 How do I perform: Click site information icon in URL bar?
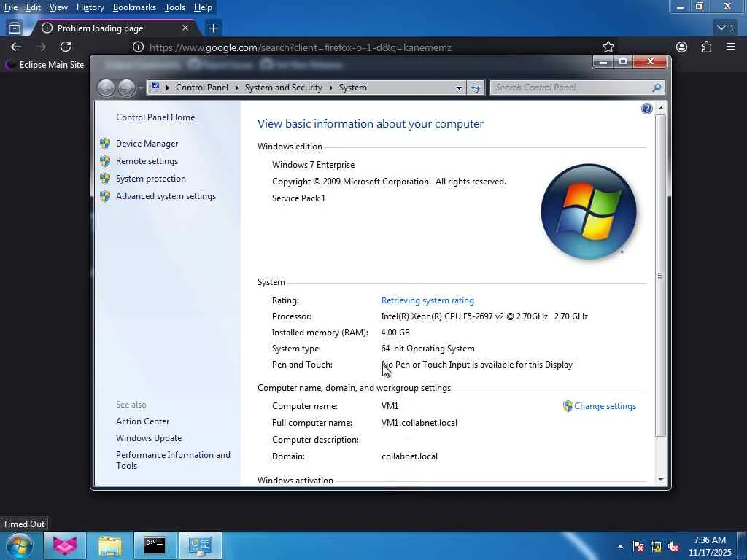(138, 47)
